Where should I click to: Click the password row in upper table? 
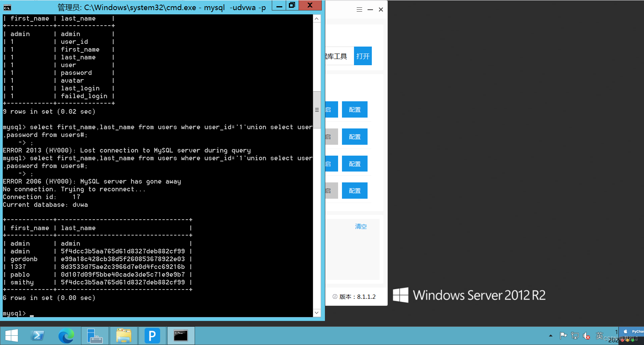59,73
